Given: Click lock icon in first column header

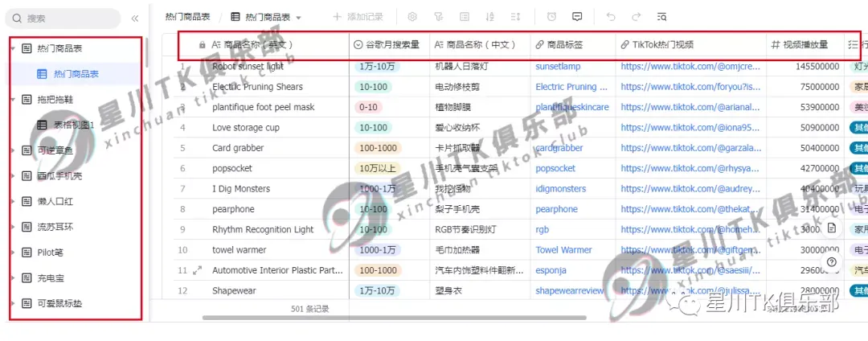Looking at the screenshot, I should tap(202, 45).
